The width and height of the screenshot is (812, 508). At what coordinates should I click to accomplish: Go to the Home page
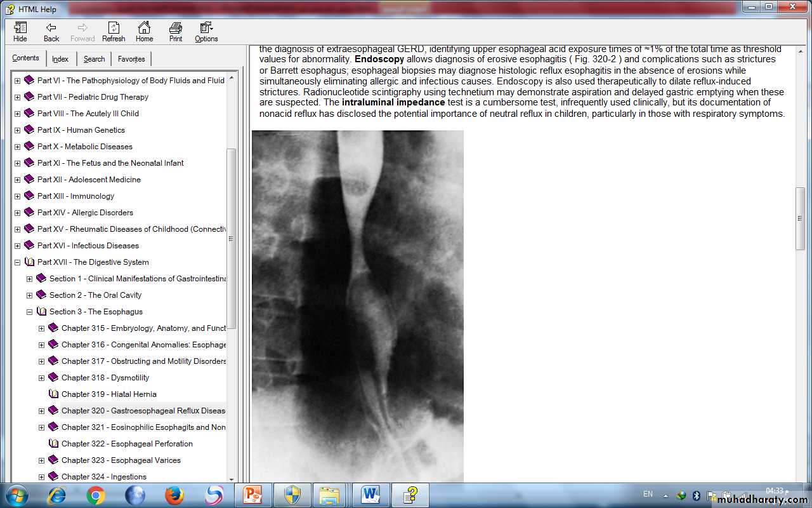pos(144,32)
